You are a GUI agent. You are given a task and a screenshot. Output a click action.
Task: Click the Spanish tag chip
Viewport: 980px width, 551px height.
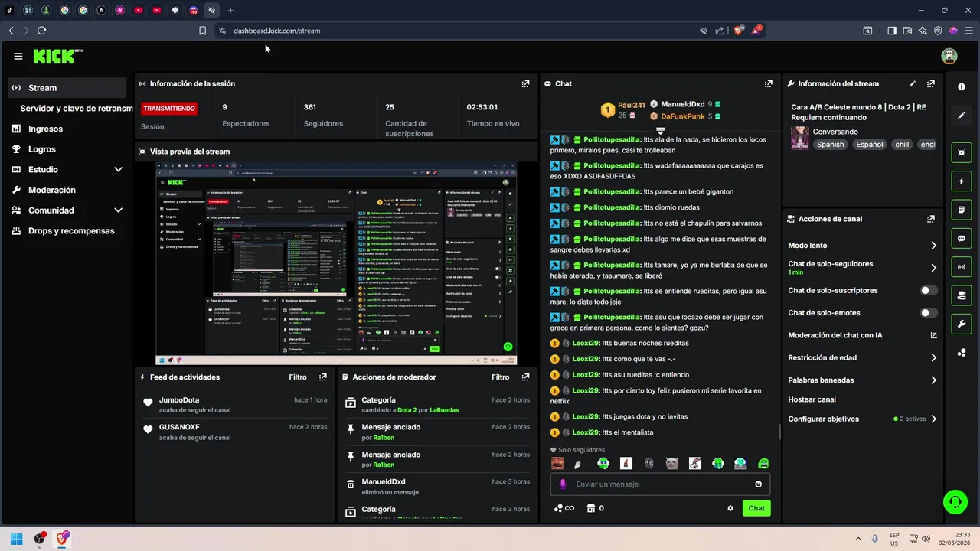pyautogui.click(x=830, y=145)
